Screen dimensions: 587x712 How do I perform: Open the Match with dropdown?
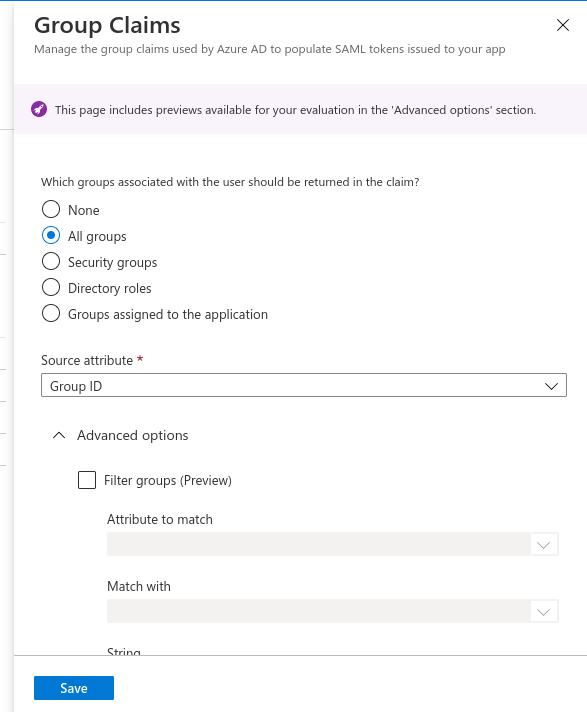(332, 611)
